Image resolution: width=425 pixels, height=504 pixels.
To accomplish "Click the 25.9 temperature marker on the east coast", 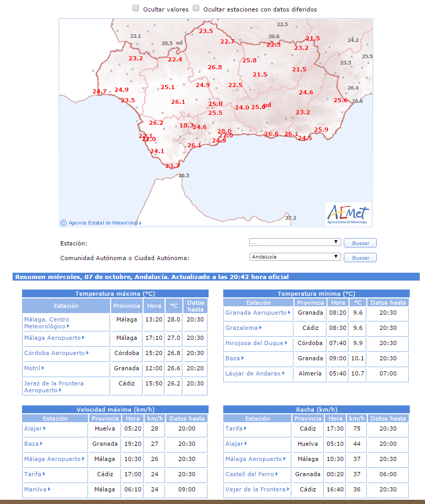I will 321,130.
